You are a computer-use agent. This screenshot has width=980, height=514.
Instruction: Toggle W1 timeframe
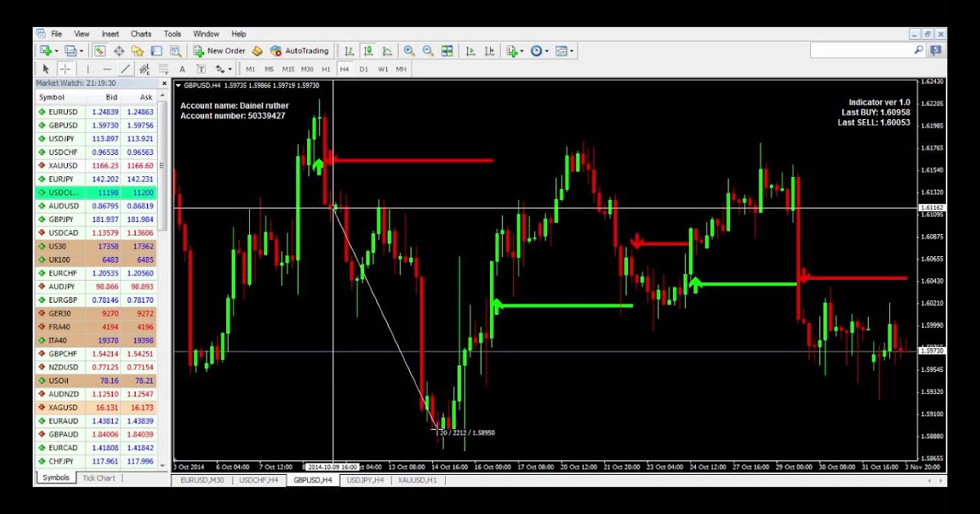click(x=383, y=69)
